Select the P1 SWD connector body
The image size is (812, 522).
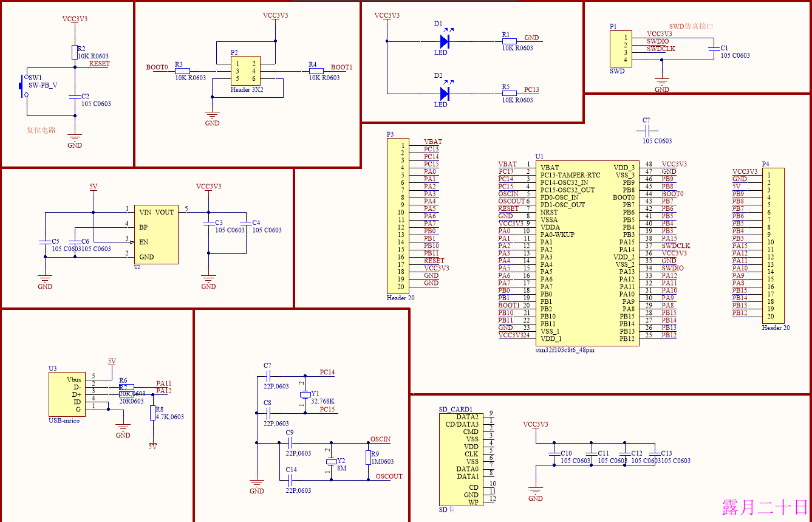tap(621, 49)
